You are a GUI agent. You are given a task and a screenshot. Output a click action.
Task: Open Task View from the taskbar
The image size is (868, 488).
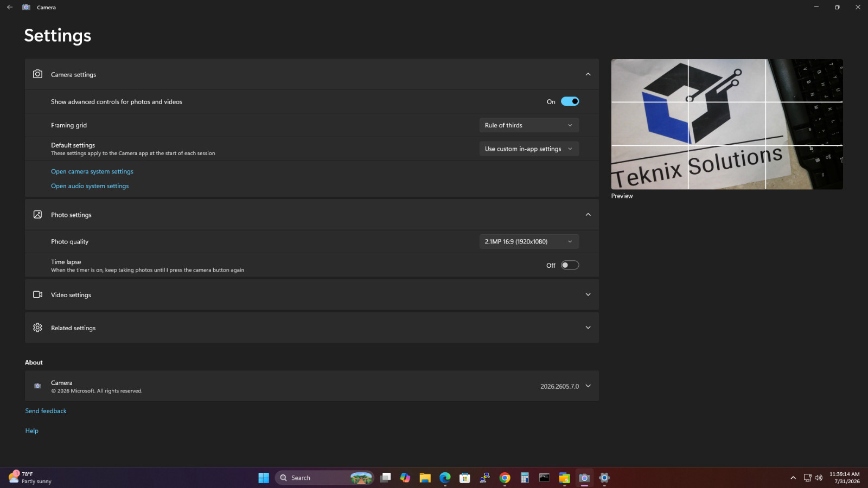(x=385, y=478)
